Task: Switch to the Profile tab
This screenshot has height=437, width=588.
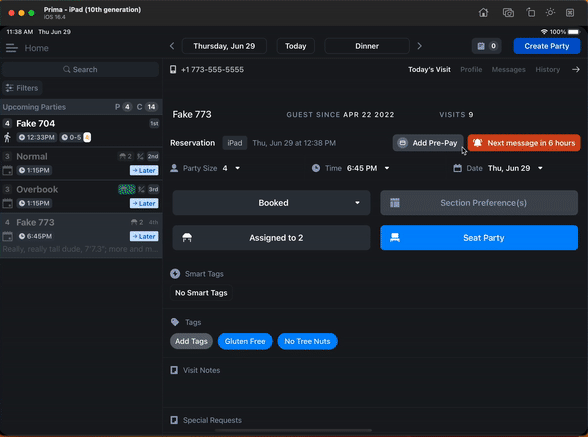Action: coord(471,69)
